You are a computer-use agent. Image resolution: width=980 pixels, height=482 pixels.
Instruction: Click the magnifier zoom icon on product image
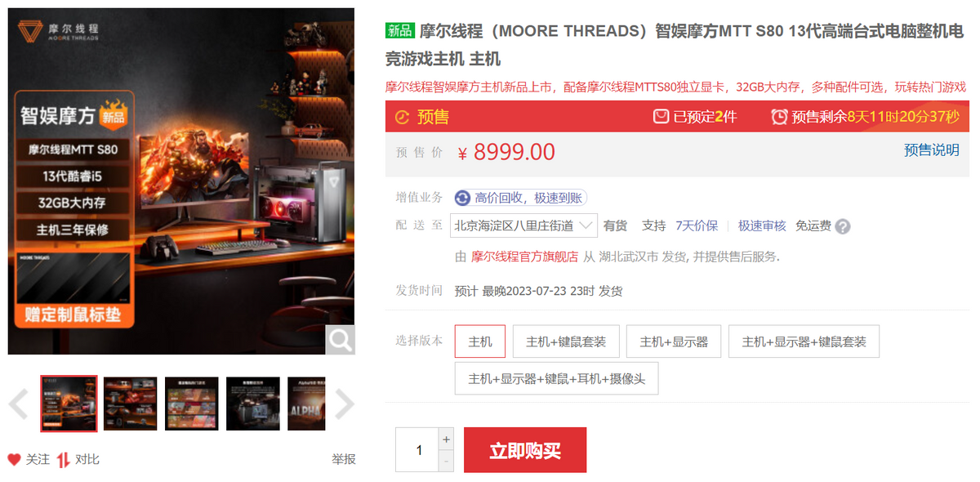340,339
